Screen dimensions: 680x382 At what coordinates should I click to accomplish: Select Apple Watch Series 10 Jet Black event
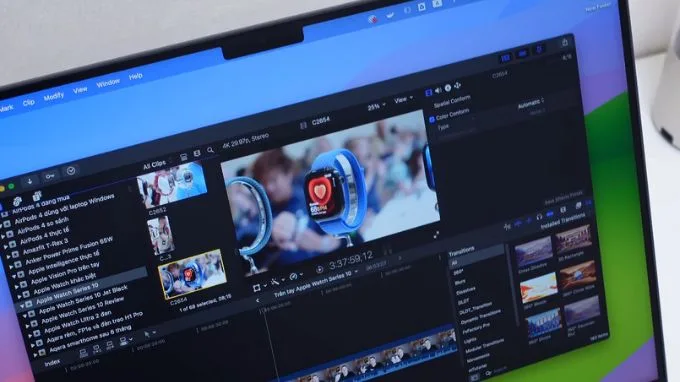pos(84,299)
